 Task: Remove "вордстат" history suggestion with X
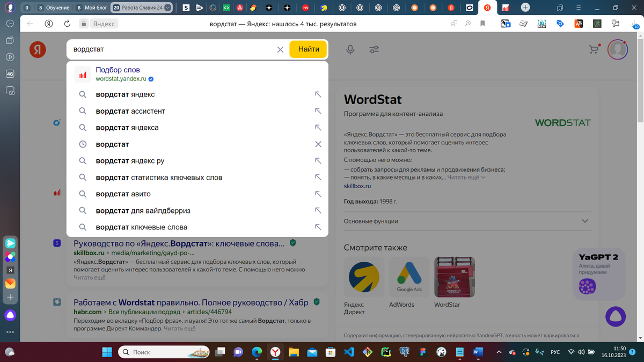tap(318, 144)
